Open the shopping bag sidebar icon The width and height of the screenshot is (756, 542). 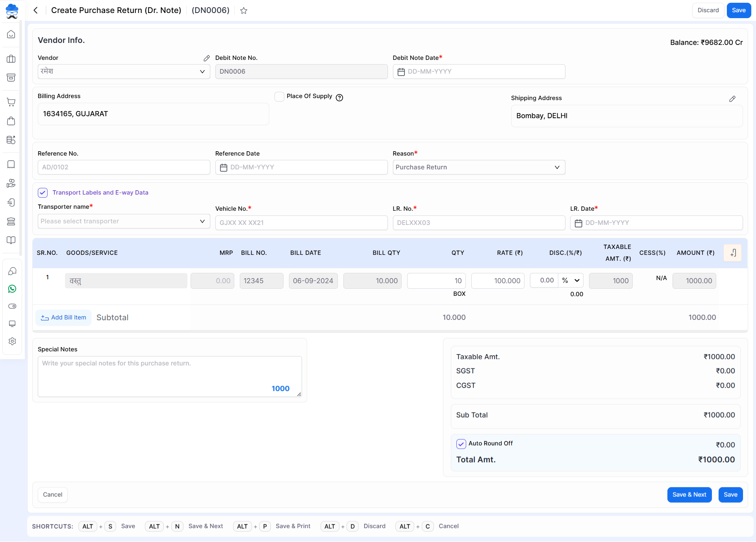[11, 121]
